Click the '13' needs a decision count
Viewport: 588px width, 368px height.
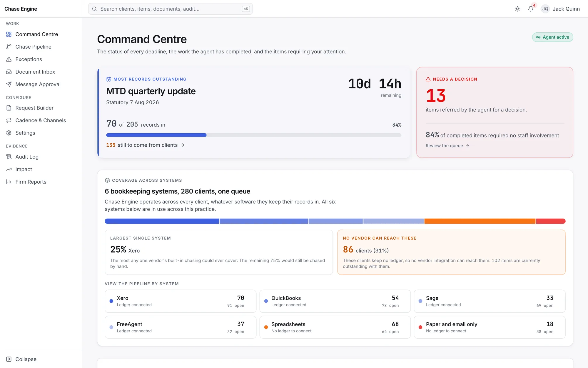point(436,96)
